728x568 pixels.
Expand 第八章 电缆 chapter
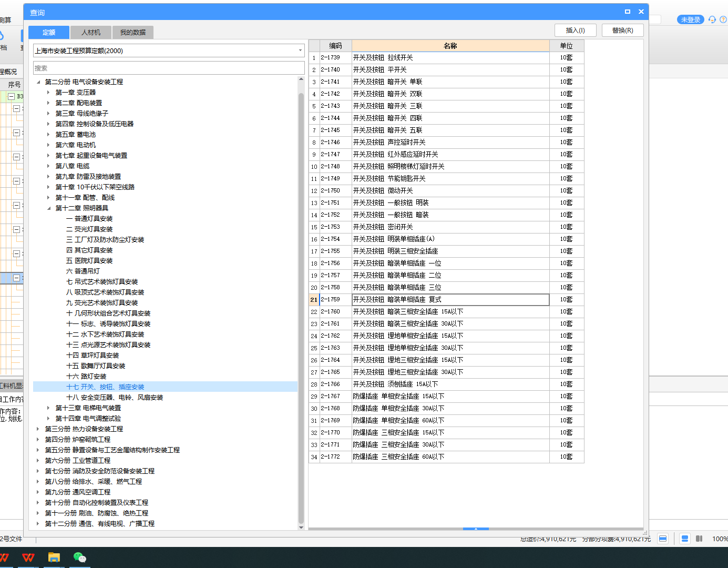[48, 166]
